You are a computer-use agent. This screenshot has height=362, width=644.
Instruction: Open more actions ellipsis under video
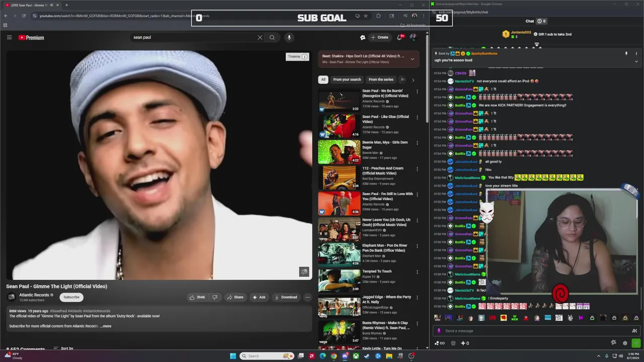(307, 297)
